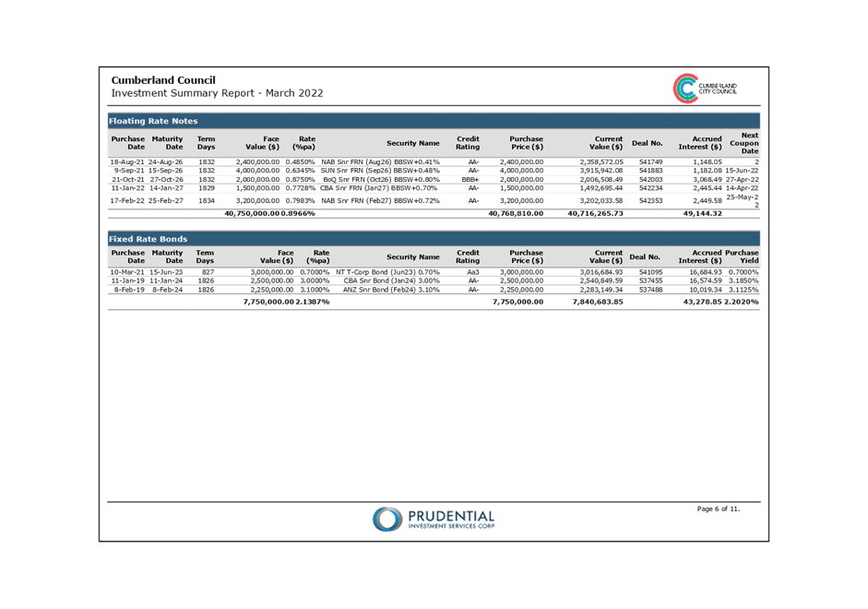The width and height of the screenshot is (868, 609).
Task: Select 'Investment Summary Report - March 2022' subtitle
Action: point(217,93)
